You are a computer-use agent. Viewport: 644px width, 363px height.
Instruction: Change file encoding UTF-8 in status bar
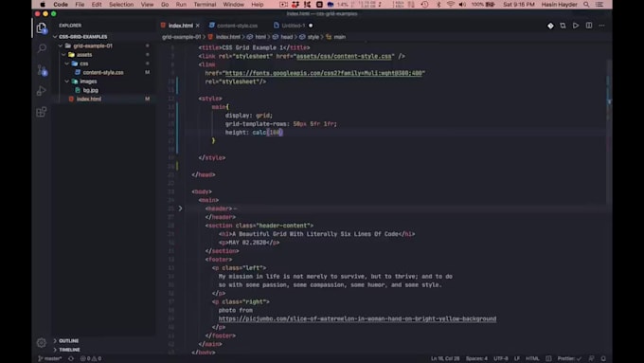pyautogui.click(x=501, y=358)
